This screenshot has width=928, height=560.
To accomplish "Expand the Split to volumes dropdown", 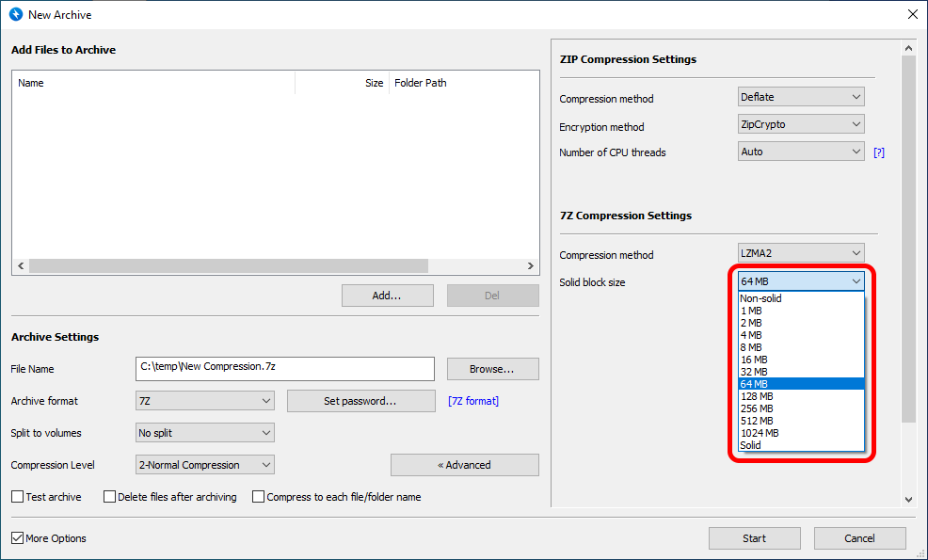I will 205,433.
